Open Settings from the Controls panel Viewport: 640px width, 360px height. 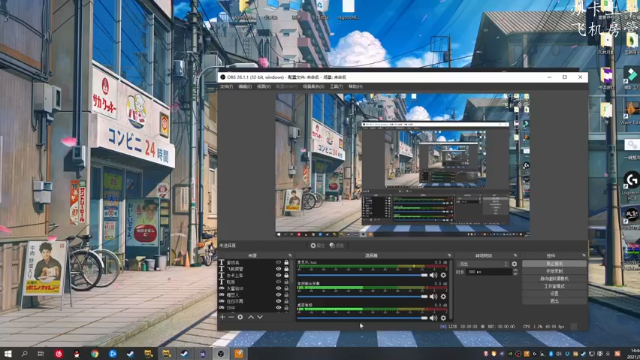point(554,293)
